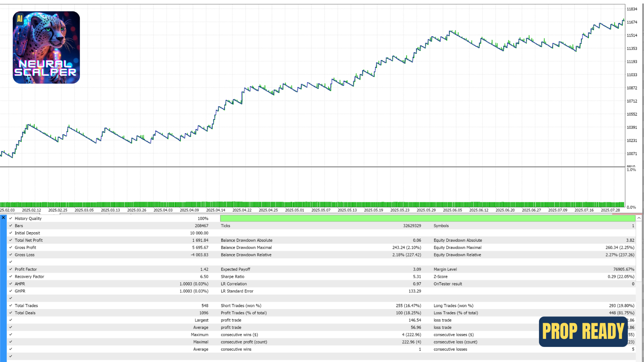Click the 2025.06.05 date marker on timeline
Viewport: 644px width, 362px height.
click(x=452, y=210)
